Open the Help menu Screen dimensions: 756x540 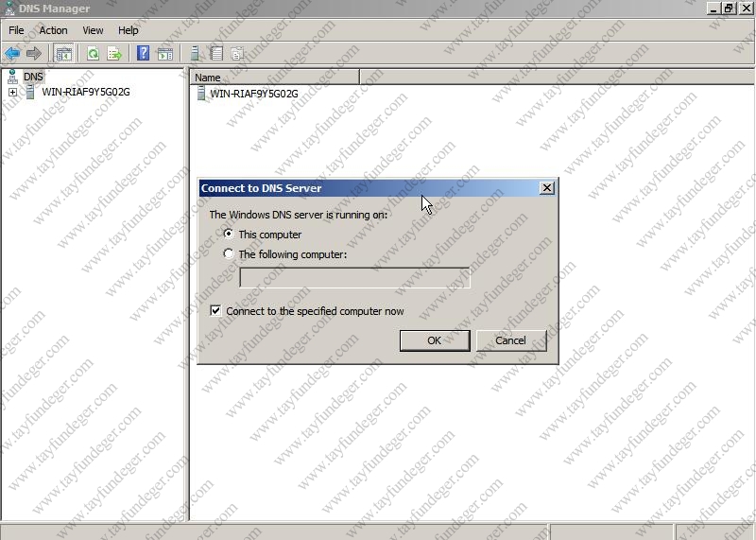pos(129,30)
